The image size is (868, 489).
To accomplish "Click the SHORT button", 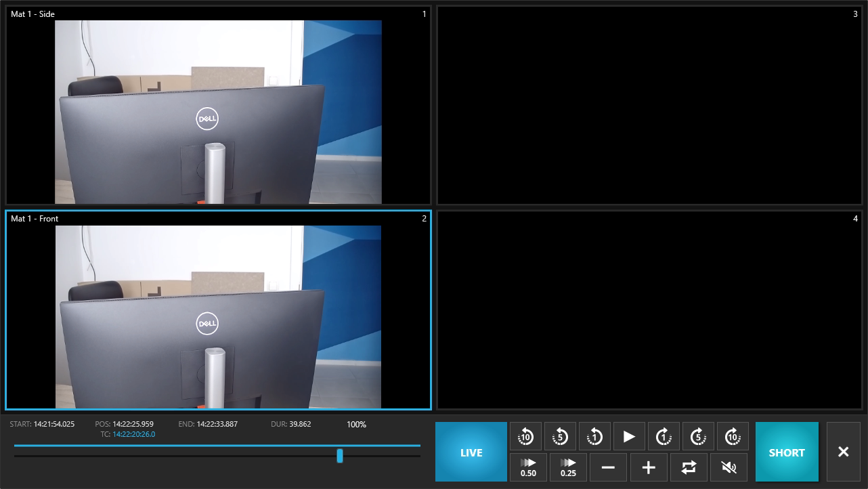I will point(787,452).
